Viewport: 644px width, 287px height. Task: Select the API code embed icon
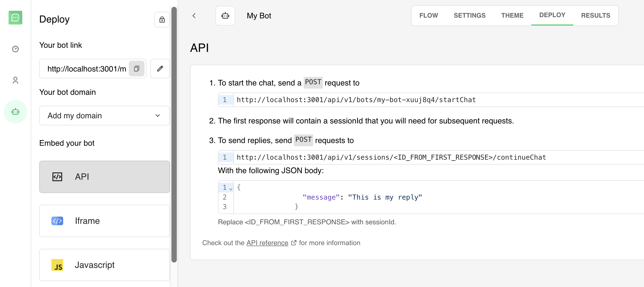(x=58, y=177)
